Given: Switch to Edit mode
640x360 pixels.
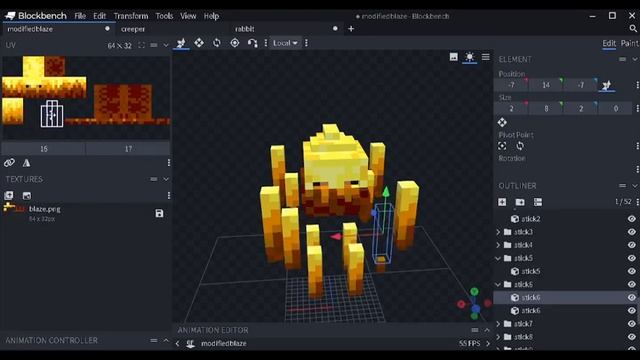Looking at the screenshot, I should point(609,43).
